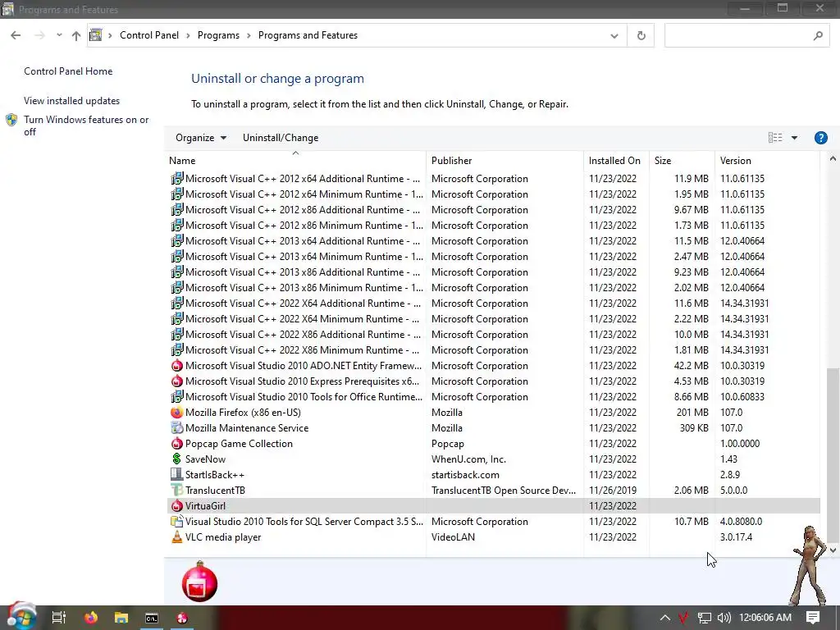Click the view layout icon

[774, 138]
